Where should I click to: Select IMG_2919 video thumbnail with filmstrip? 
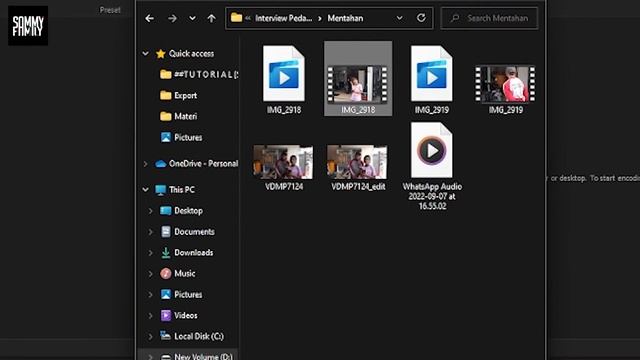tap(505, 89)
